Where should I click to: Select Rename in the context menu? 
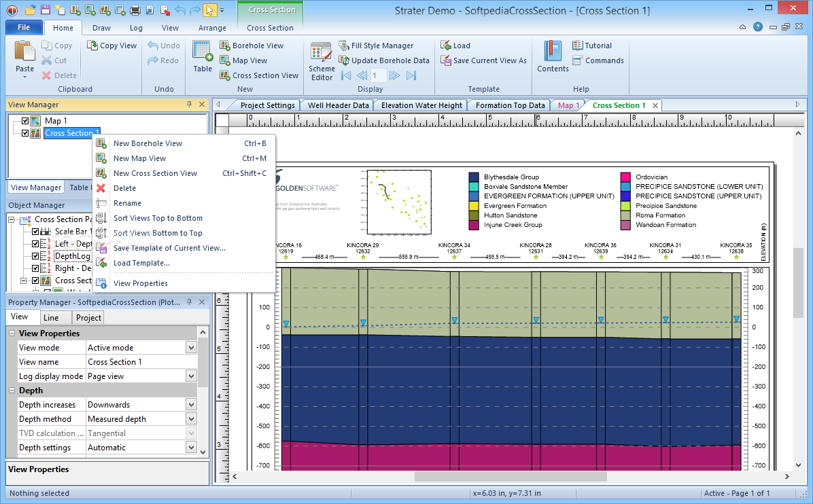[x=184, y=203]
